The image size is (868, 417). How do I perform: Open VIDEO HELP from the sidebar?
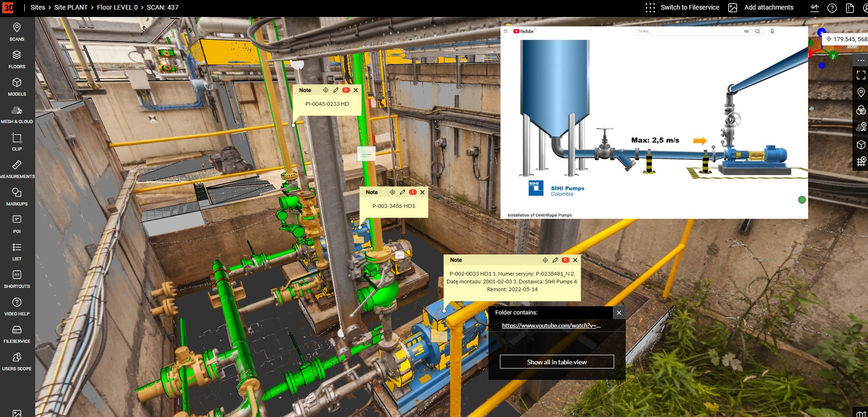tap(16, 307)
